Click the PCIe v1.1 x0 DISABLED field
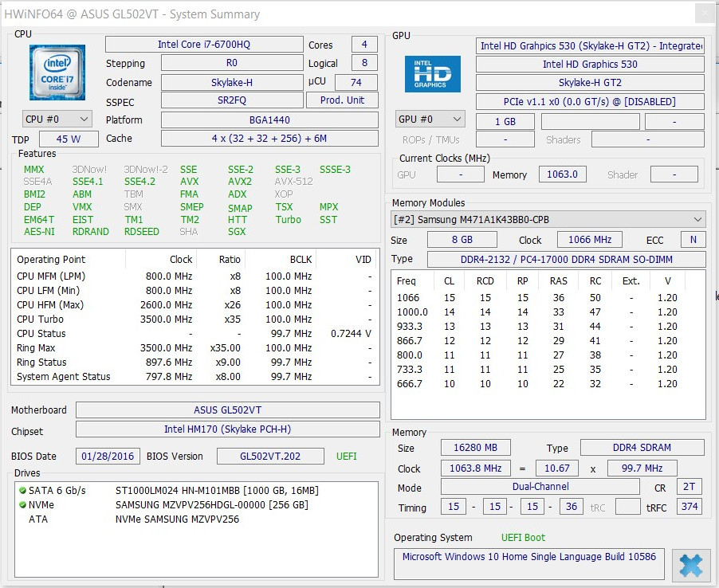719x588 pixels. click(590, 102)
